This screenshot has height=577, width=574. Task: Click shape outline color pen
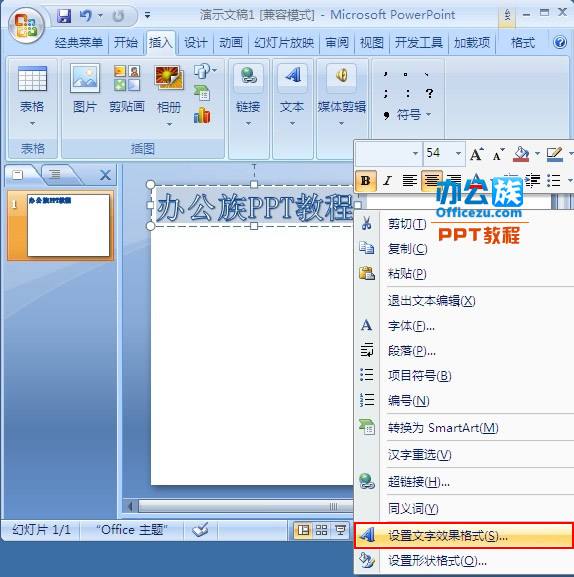[555, 154]
